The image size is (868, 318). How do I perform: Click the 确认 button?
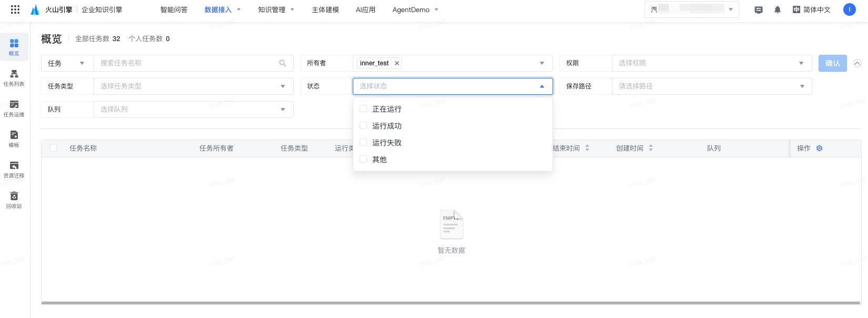click(832, 63)
